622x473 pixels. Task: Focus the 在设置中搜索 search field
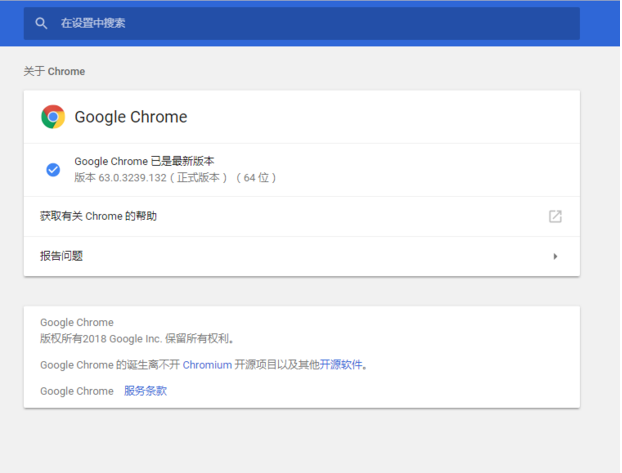click(x=300, y=23)
